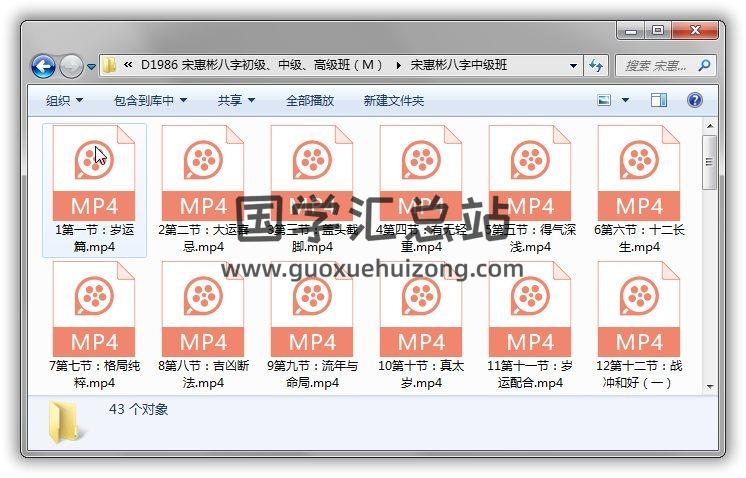
Task: Click the magnifier search icon
Action: (705, 65)
